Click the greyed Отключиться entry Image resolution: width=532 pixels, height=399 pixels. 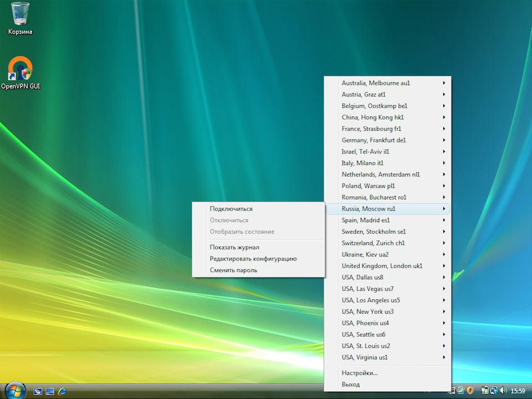(259, 220)
